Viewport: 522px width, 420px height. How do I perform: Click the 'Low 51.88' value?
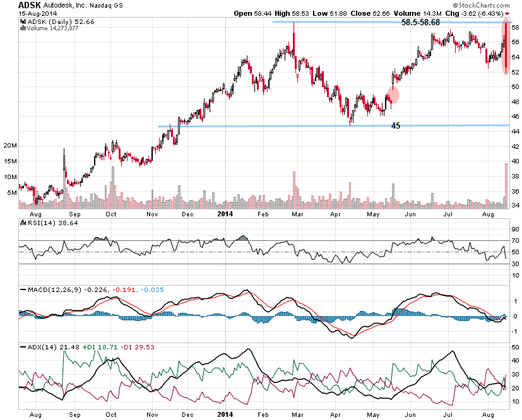(329, 14)
